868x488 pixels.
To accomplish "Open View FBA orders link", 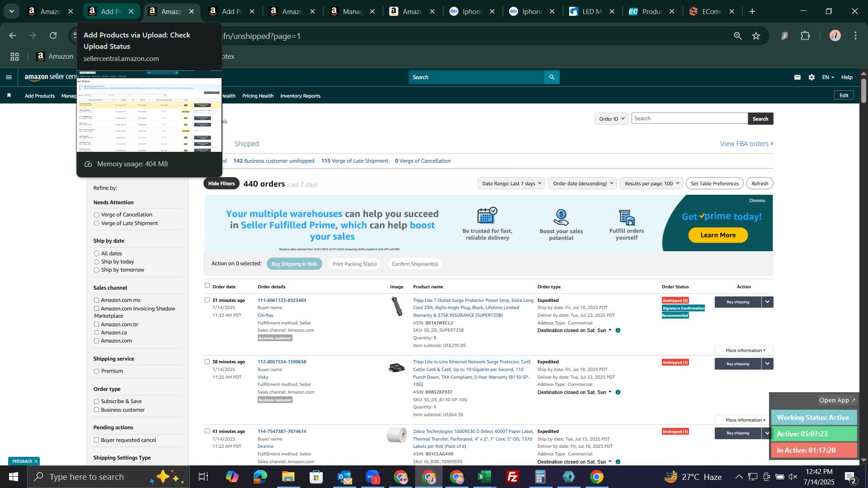I will (746, 144).
